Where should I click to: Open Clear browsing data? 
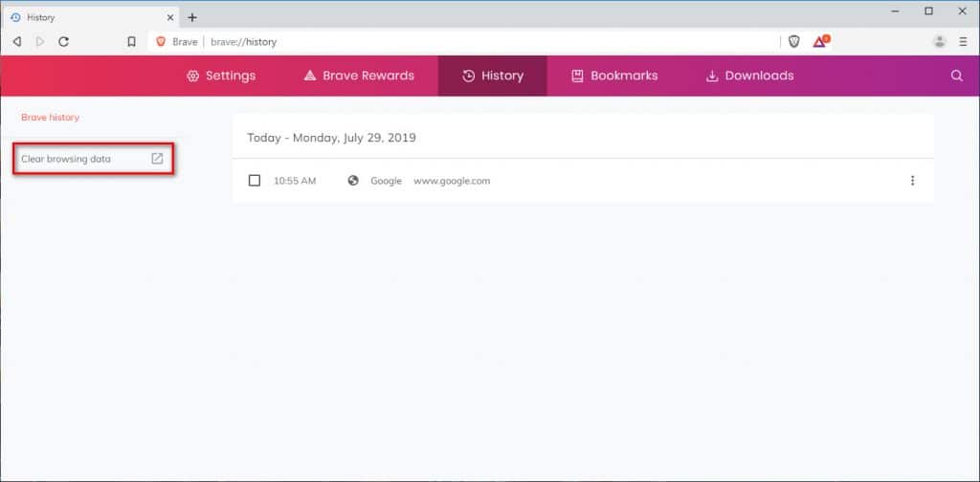click(93, 159)
